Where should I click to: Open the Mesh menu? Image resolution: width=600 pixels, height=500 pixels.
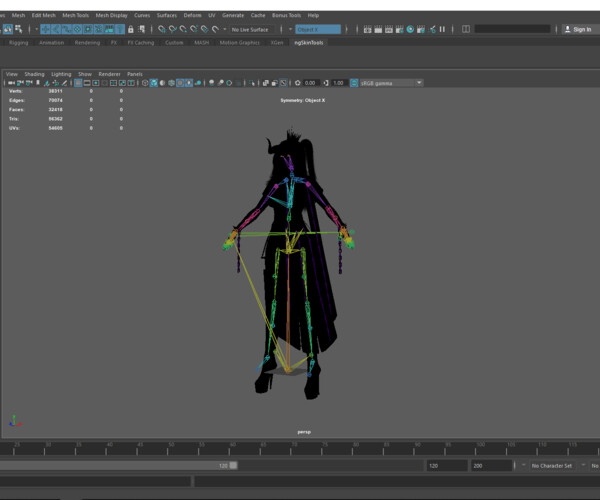pos(18,15)
